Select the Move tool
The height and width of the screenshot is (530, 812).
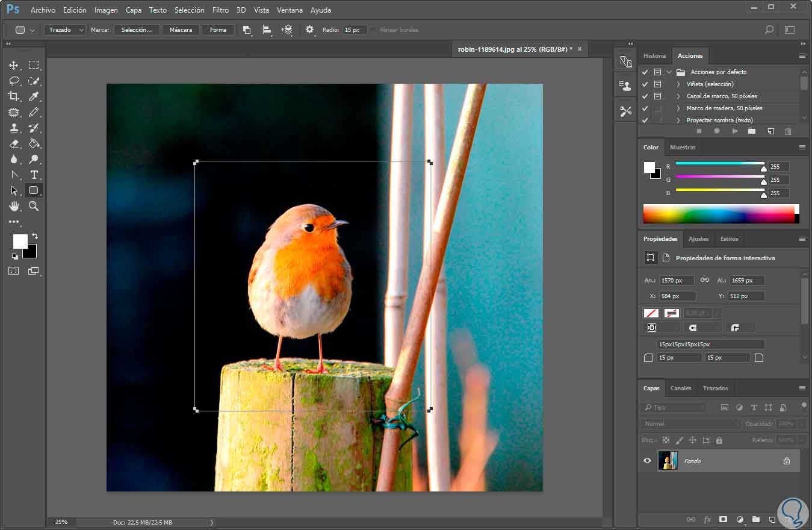click(x=14, y=65)
